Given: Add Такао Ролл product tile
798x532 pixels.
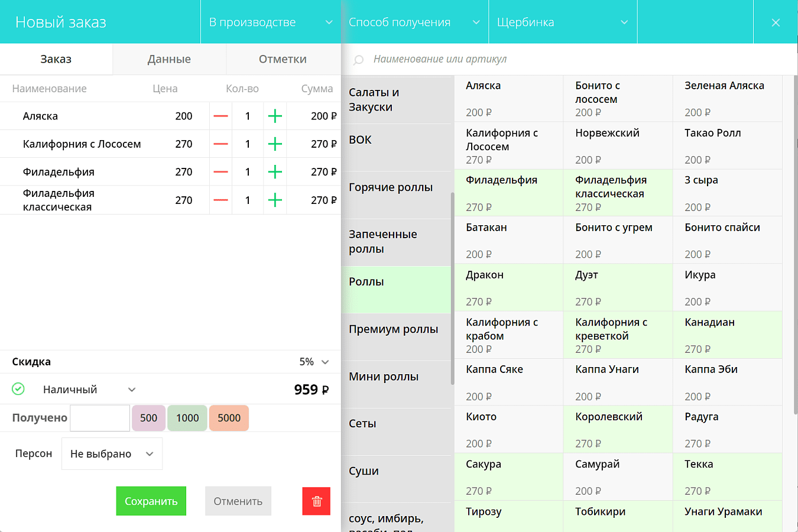Looking at the screenshot, I should [x=728, y=146].
